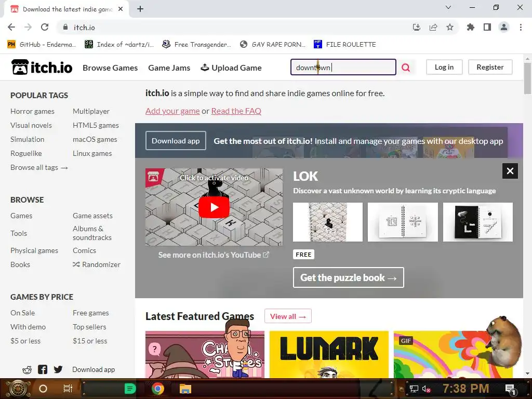
Task: Open the LUNARK featured game card
Action: pyautogui.click(x=329, y=354)
